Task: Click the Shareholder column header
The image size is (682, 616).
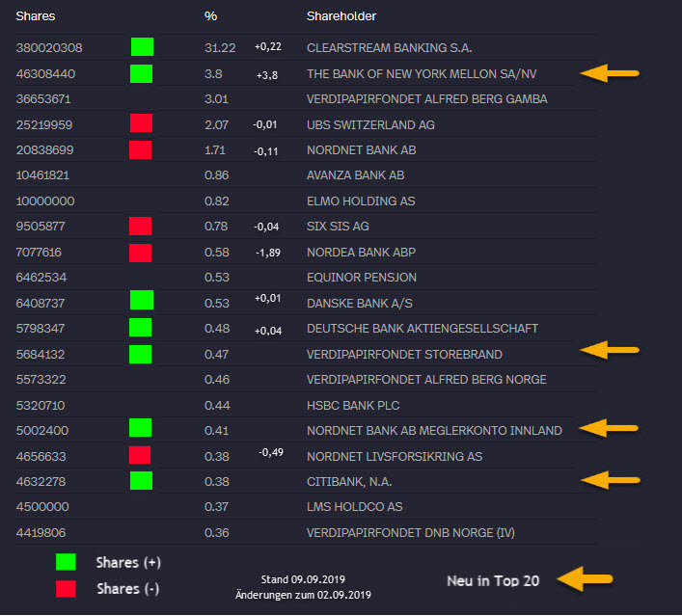Action: coord(341,16)
